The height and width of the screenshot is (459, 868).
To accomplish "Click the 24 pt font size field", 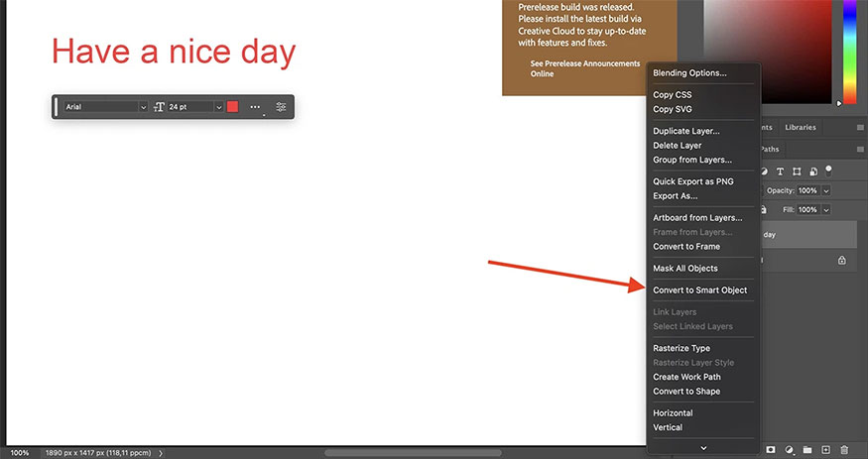I will click(190, 107).
